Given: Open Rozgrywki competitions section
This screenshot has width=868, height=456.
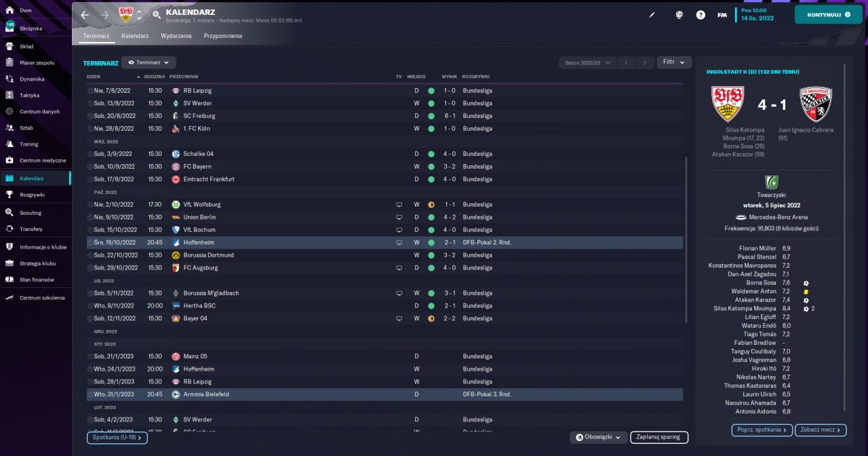Looking at the screenshot, I should pyautogui.click(x=33, y=194).
